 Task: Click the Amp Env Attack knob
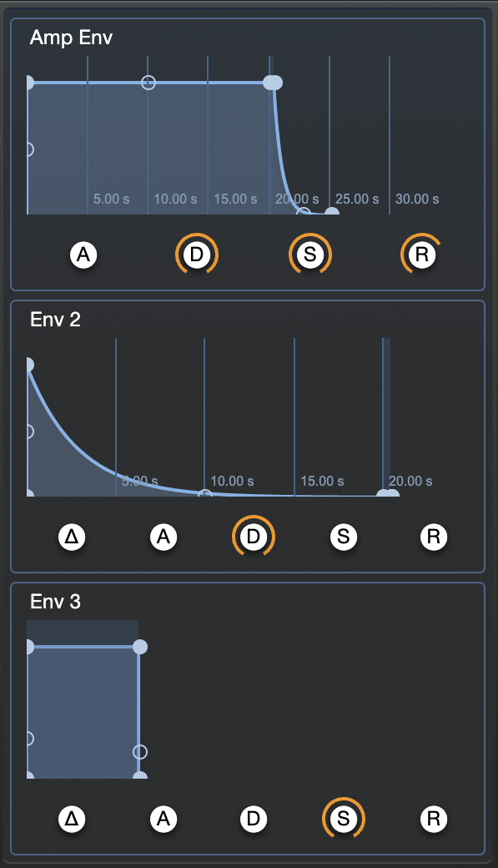(83, 255)
